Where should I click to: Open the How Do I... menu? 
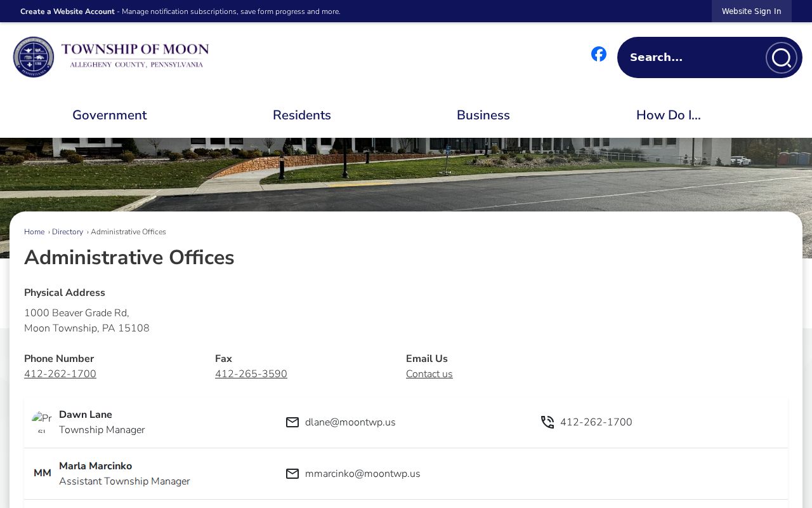(x=669, y=115)
